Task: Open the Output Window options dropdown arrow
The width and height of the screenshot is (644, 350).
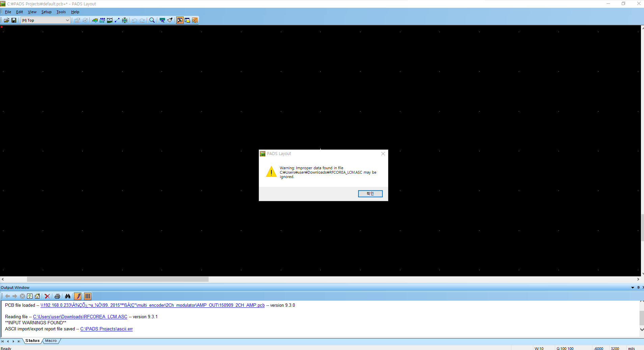Action: (633, 287)
